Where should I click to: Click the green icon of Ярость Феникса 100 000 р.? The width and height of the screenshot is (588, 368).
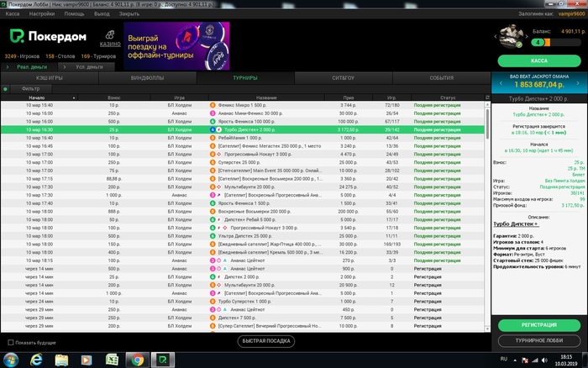[x=213, y=122]
